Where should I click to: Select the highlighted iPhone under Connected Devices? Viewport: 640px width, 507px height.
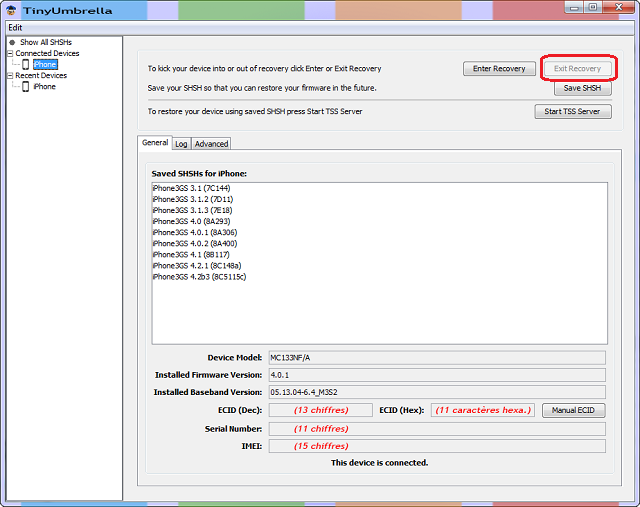coord(45,64)
